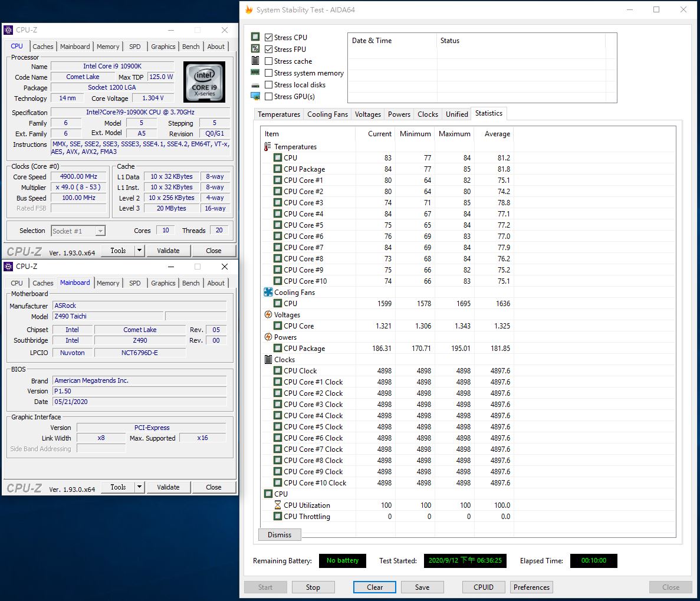Screen dimensions: 700x601
Task: Enable the Stress local disks checkbox
Action: 269,84
